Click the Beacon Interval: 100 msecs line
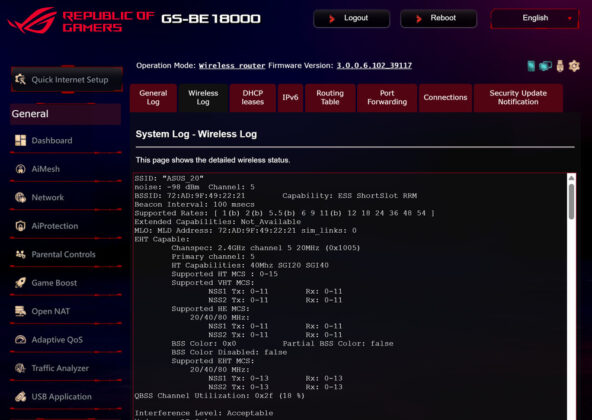The width and height of the screenshot is (592, 420). click(194, 204)
